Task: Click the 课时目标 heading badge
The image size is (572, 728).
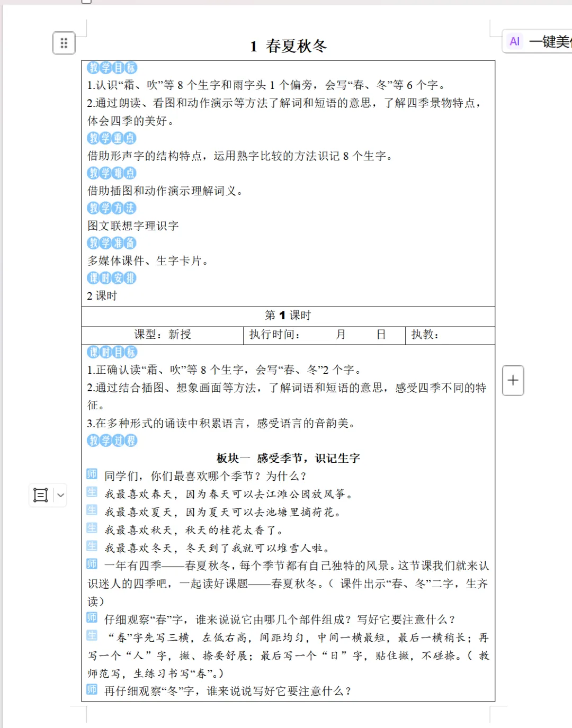Action: point(112,352)
